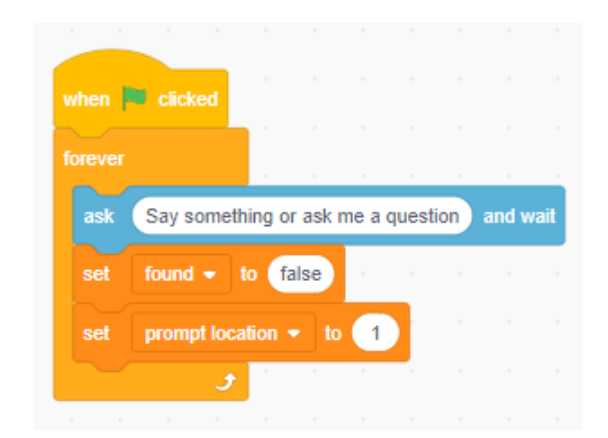
Task: Click the dropdown arrow next to found
Action: [x=209, y=275]
